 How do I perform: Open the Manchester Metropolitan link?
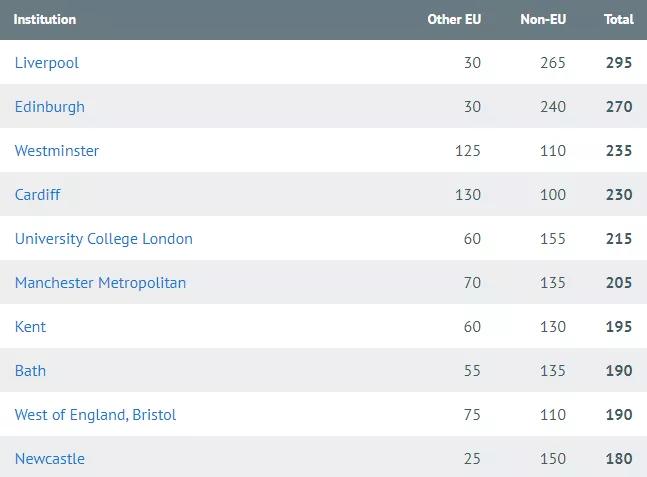(100, 283)
